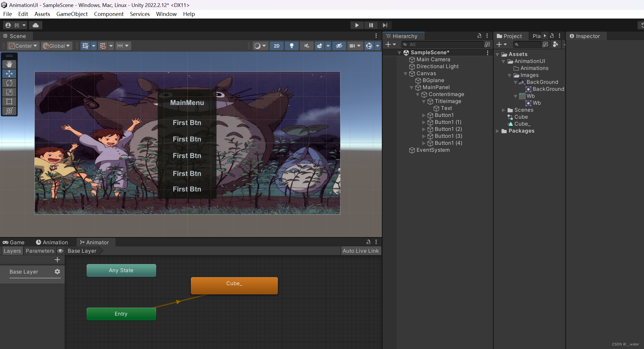Select the Rect tool

[x=9, y=102]
